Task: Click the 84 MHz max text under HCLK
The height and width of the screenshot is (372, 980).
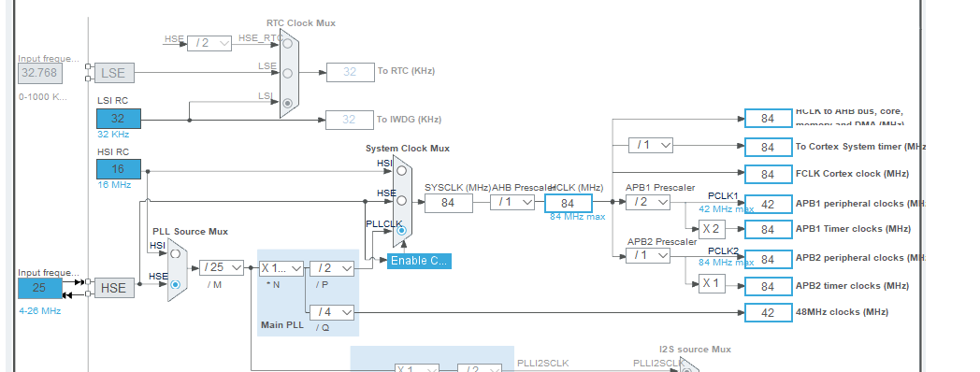Action: 578,217
